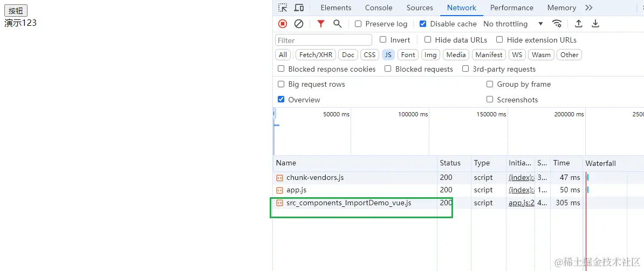Viewport: 644px width, 271px height.
Task: Toggle the device toolbar icon
Action: (x=299, y=8)
